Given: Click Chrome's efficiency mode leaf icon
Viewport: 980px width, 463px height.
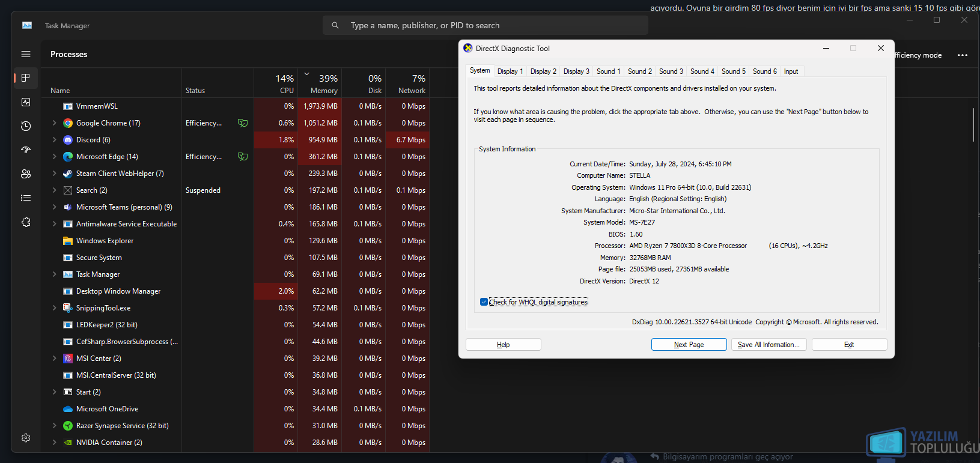Looking at the screenshot, I should coord(243,123).
